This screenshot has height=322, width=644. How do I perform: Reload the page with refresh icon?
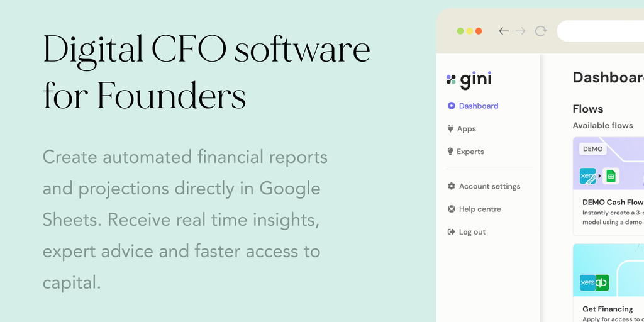point(540,31)
